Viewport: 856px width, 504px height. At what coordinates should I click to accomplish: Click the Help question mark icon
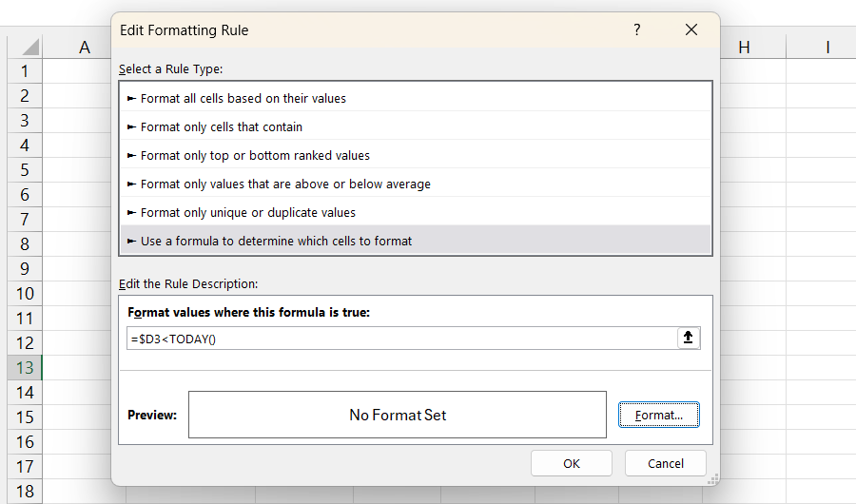click(637, 30)
